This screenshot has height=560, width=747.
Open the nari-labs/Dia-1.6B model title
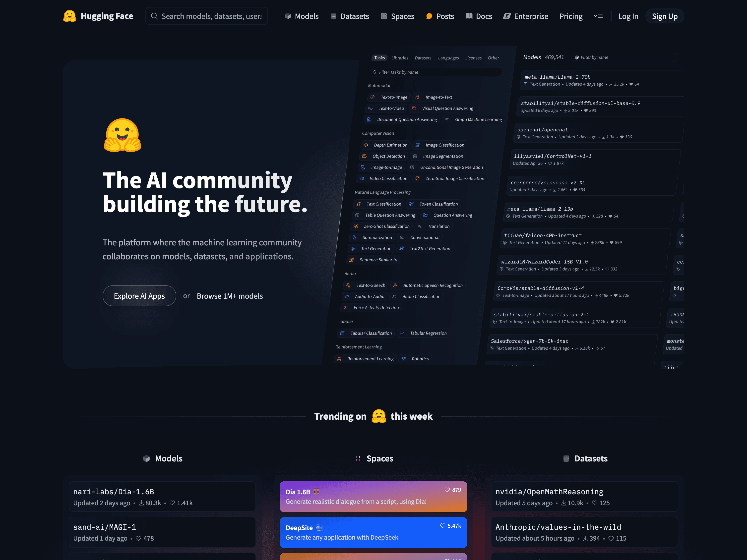(x=114, y=492)
